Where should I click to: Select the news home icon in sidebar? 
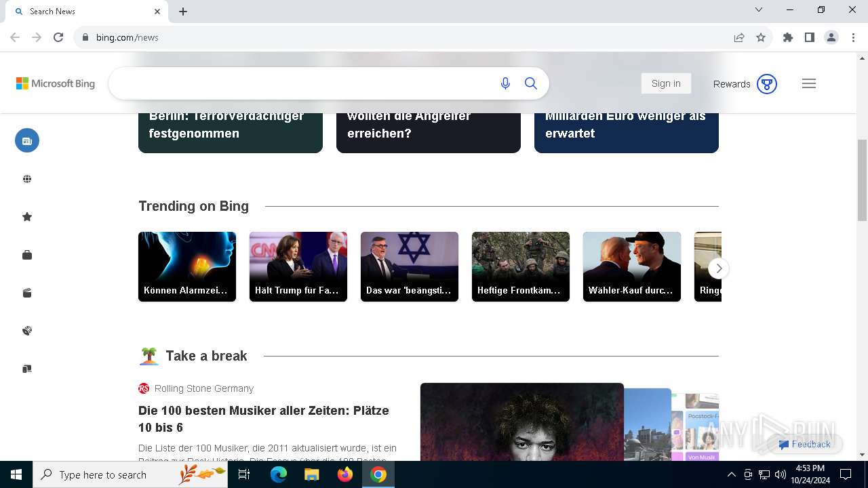27,140
